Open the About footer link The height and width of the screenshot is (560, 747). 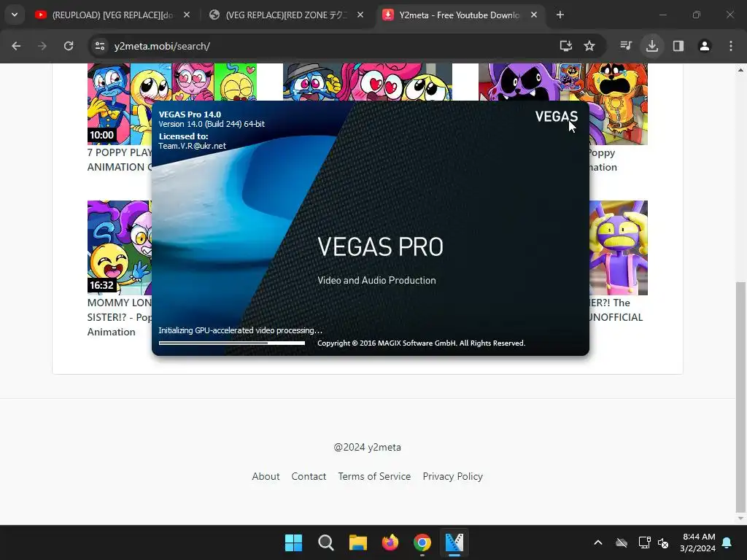[x=266, y=476]
